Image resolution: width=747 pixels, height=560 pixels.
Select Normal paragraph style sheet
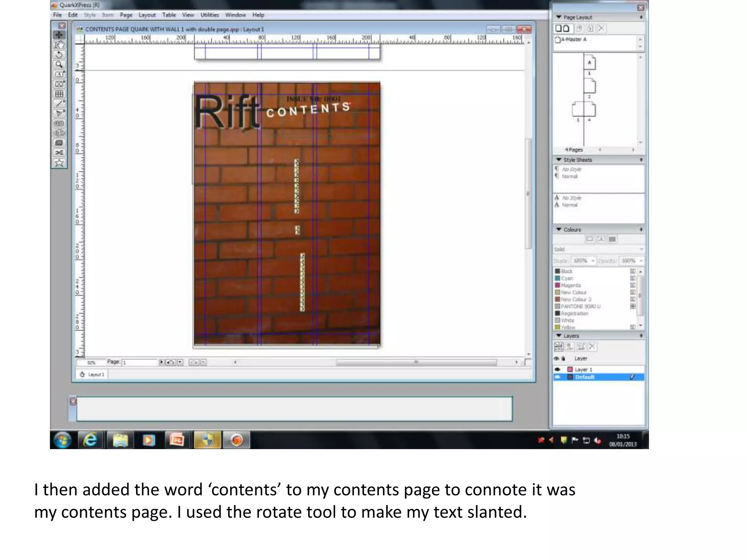[569, 176]
